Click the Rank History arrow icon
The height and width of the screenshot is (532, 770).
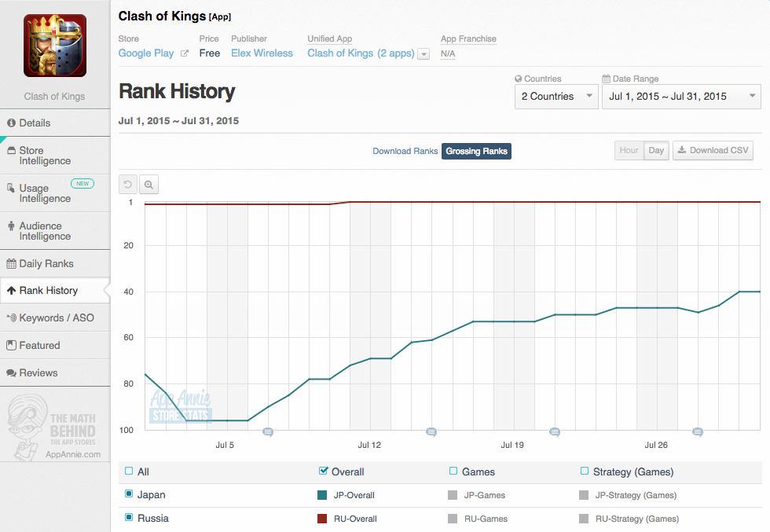[11, 290]
